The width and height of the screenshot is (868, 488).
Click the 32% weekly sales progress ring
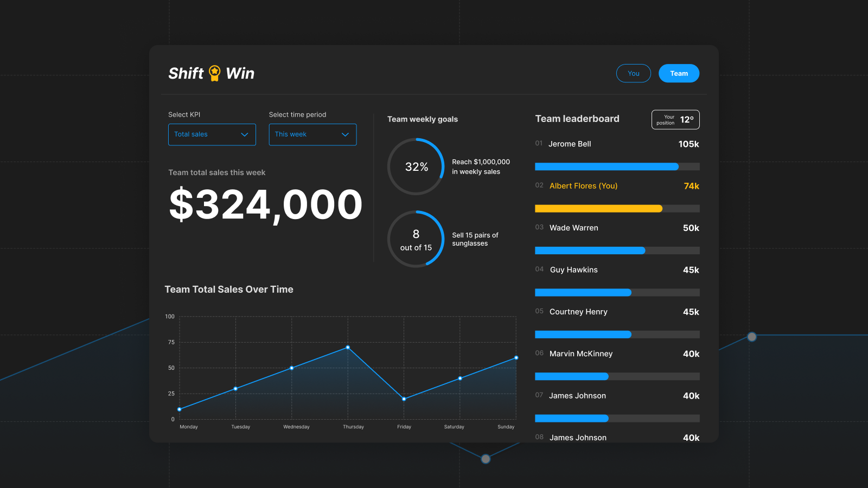point(416,166)
